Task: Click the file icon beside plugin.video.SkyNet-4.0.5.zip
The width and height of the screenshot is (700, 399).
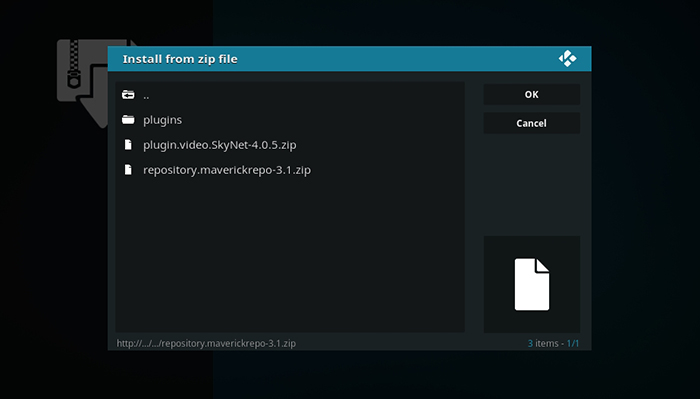Action: pos(128,145)
